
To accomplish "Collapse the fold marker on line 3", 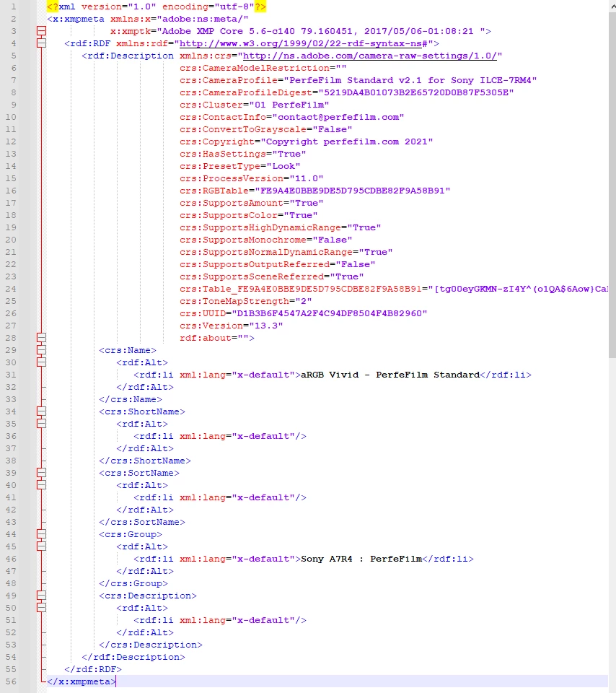I will click(41, 31).
